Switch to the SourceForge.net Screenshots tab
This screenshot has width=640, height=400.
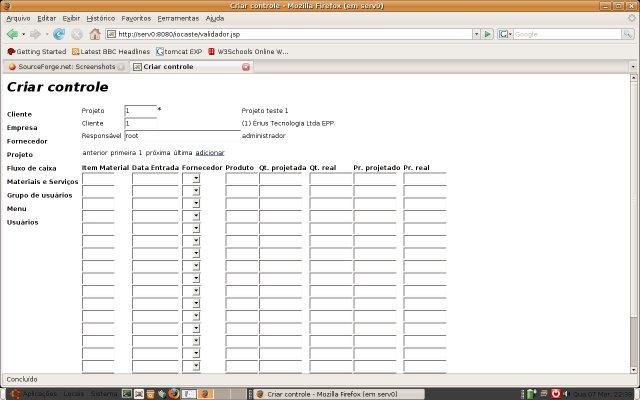(66, 67)
